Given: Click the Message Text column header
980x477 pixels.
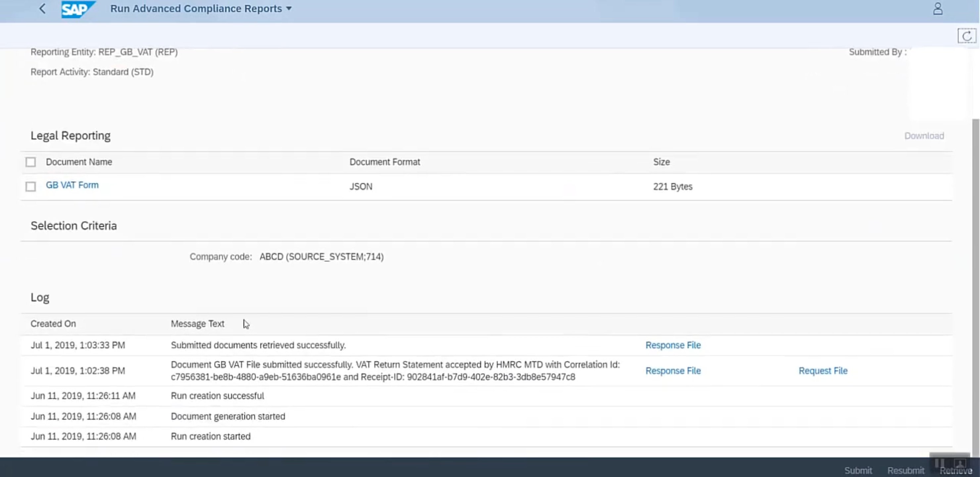Looking at the screenshot, I should [x=197, y=324].
